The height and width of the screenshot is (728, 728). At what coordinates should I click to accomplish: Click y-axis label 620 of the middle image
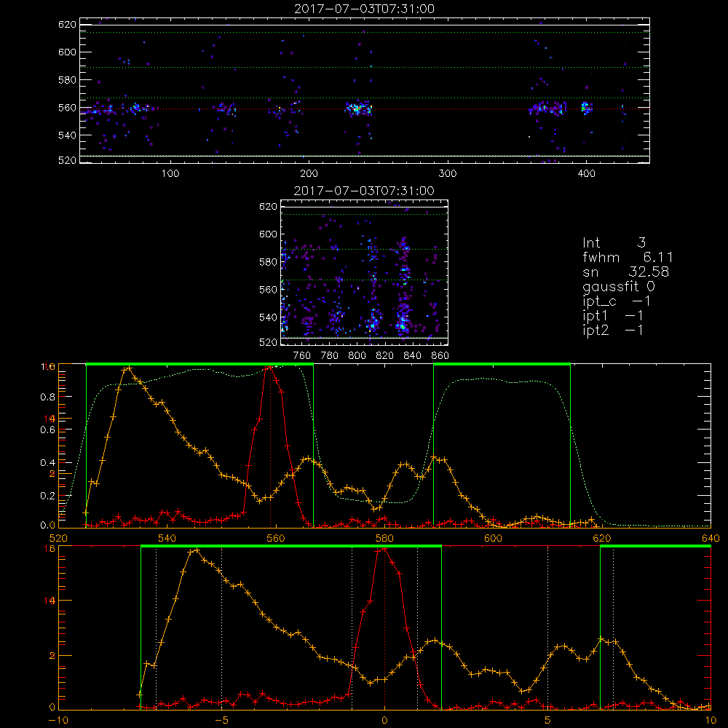pos(268,207)
